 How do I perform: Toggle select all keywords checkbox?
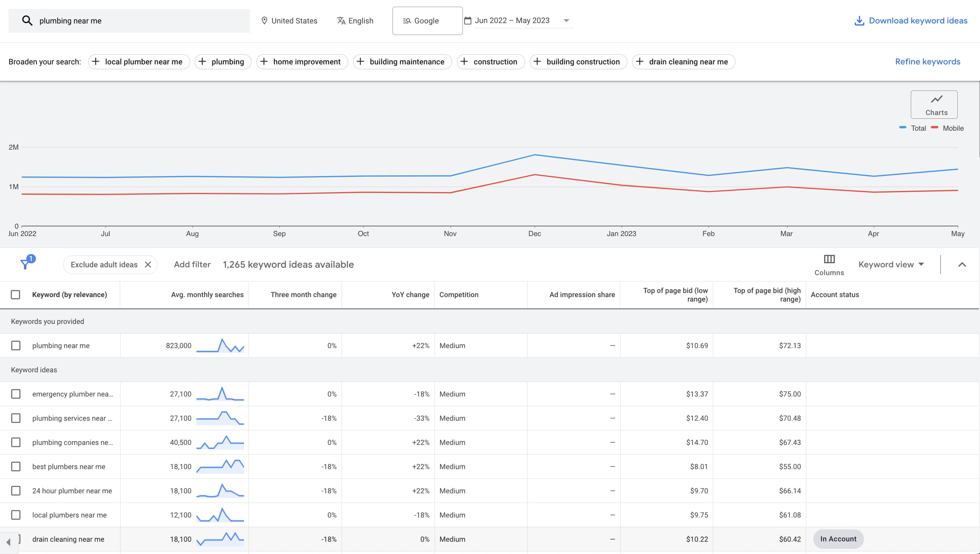16,294
